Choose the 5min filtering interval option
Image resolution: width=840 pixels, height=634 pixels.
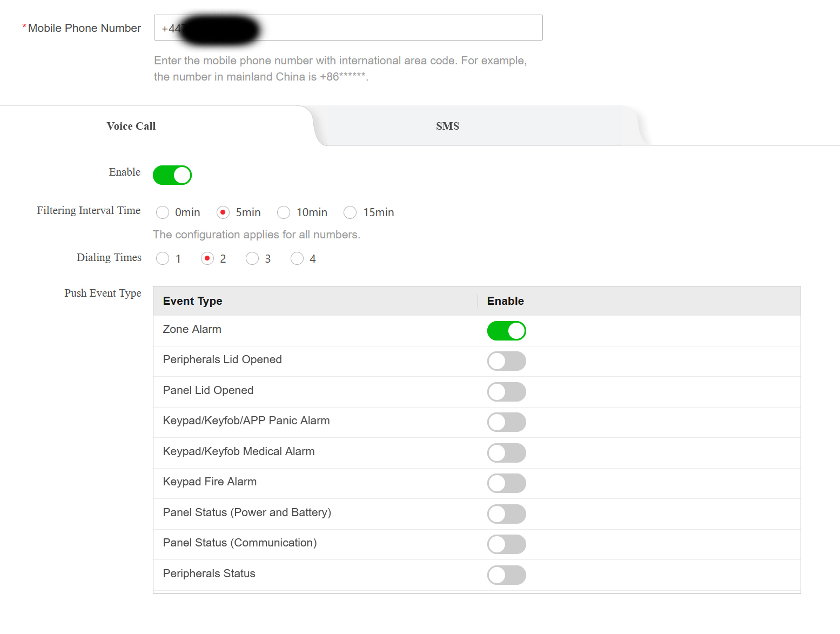[x=223, y=212]
